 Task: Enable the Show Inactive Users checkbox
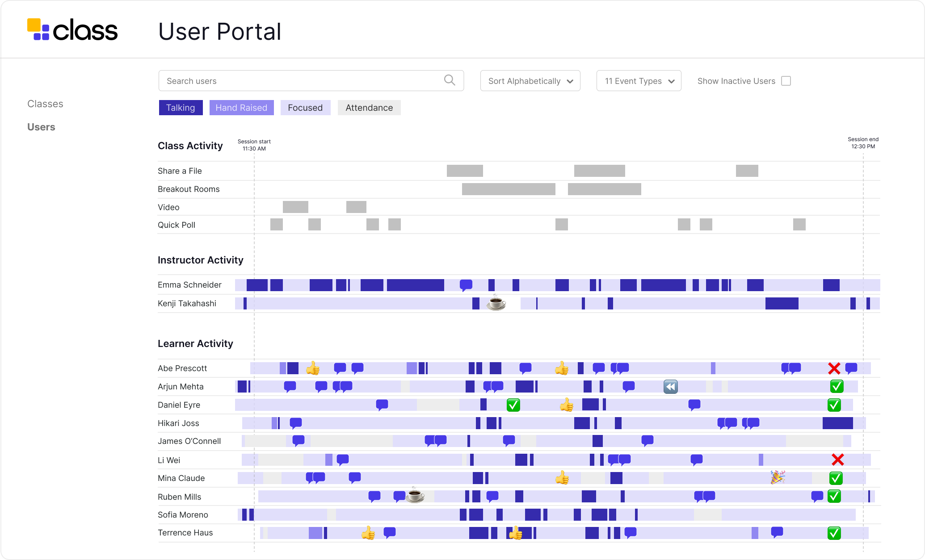(x=786, y=81)
